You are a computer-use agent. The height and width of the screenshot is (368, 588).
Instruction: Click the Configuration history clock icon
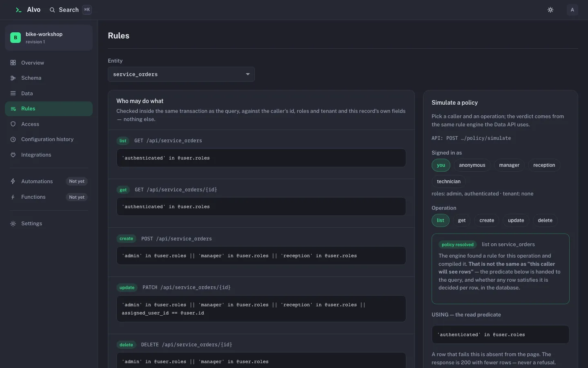[13, 139]
